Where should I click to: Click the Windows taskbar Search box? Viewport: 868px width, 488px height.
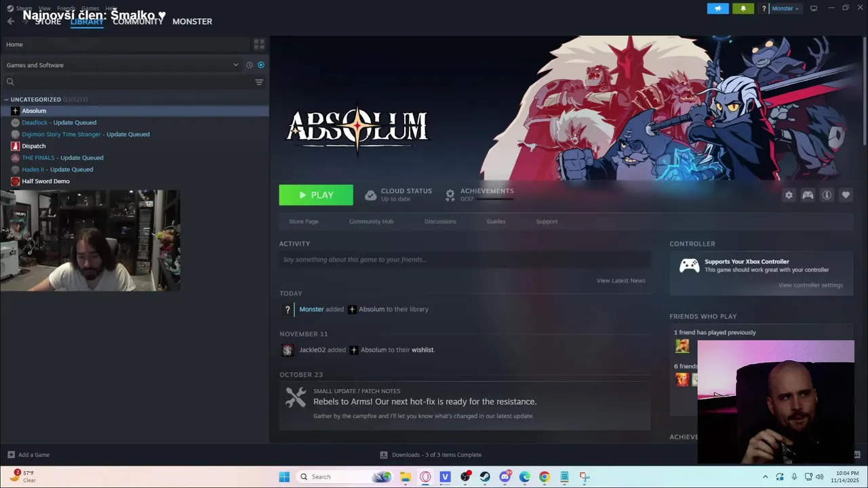[346, 476]
